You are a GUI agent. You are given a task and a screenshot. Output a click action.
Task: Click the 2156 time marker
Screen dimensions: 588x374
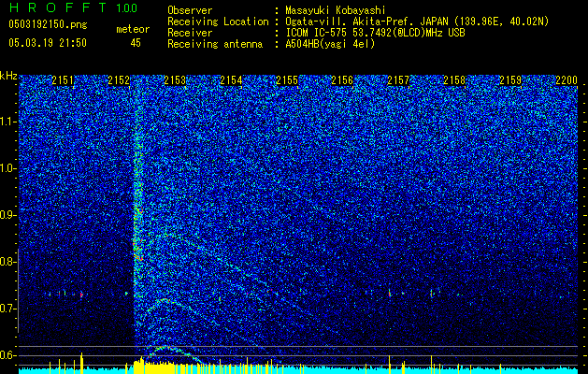click(x=342, y=80)
